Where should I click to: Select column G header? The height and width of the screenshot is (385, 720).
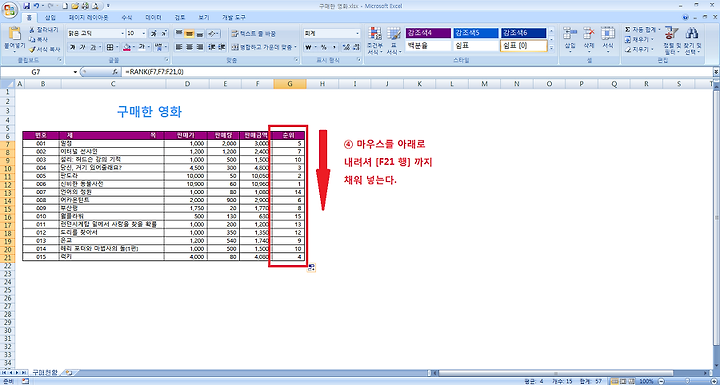[290, 83]
